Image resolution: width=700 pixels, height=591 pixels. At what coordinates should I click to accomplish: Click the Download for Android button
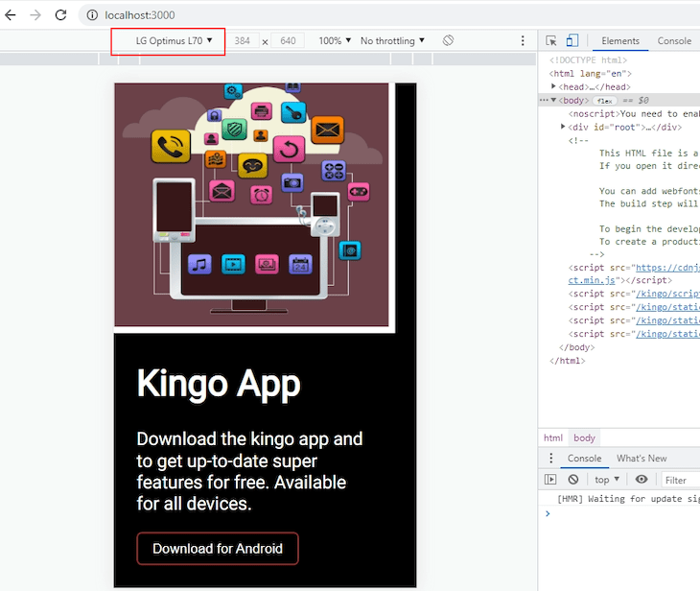pos(218,548)
